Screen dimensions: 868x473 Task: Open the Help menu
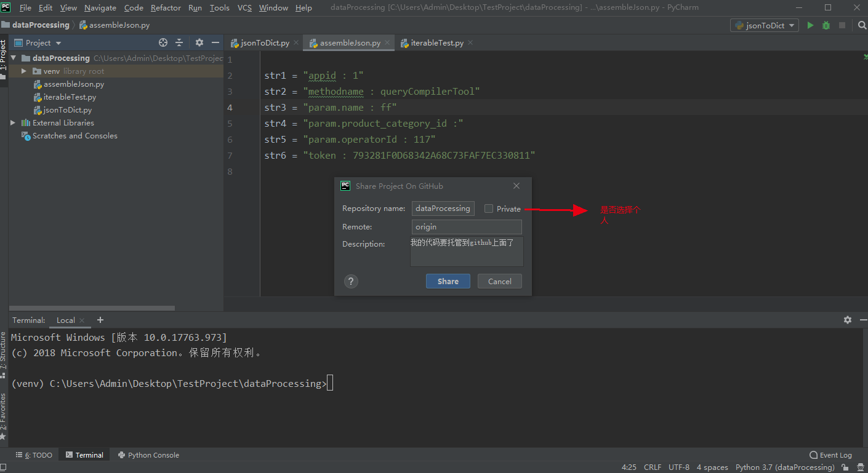click(x=303, y=8)
